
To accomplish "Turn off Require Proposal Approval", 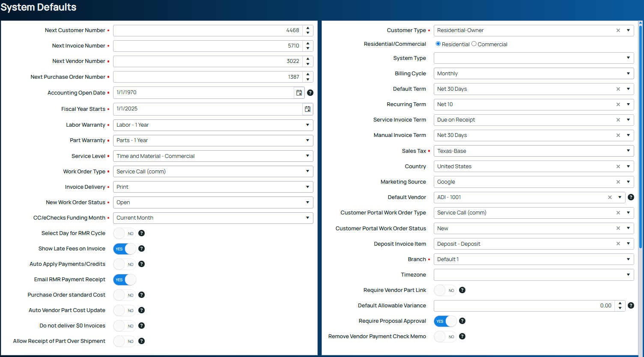I will click(445, 321).
